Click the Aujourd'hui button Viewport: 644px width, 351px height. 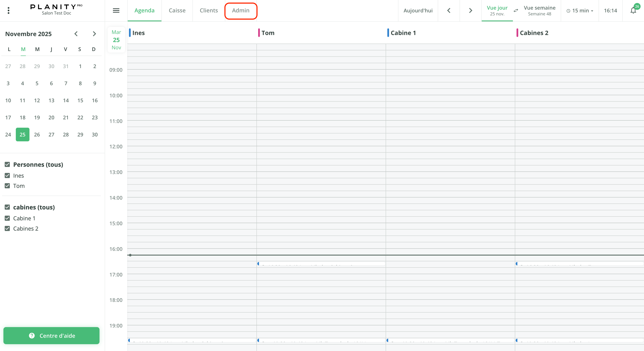click(x=418, y=10)
